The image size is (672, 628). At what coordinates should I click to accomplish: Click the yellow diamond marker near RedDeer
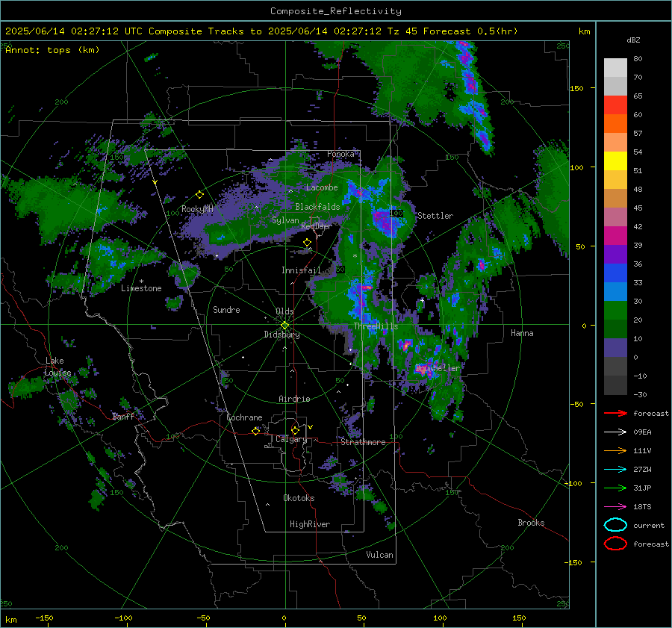click(307, 243)
